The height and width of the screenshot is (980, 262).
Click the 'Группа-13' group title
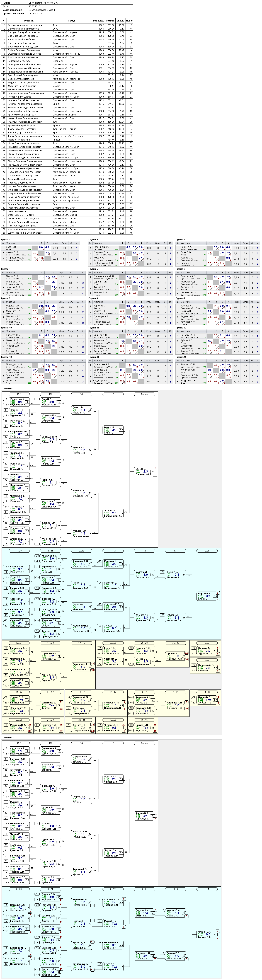click(x=6, y=357)
